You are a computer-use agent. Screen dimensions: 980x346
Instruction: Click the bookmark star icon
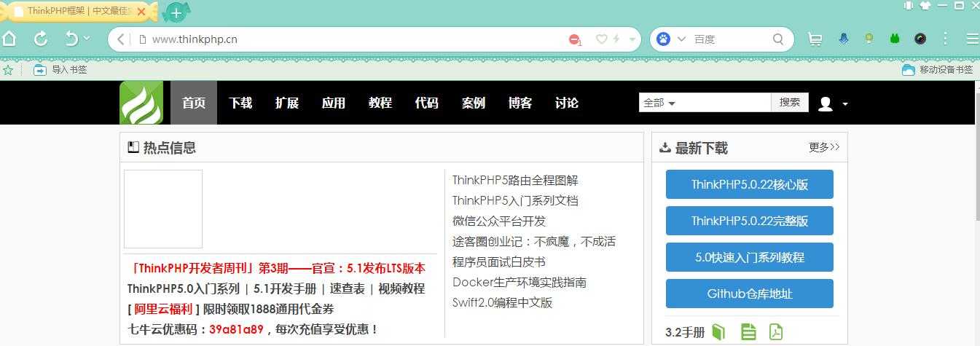click(x=8, y=70)
